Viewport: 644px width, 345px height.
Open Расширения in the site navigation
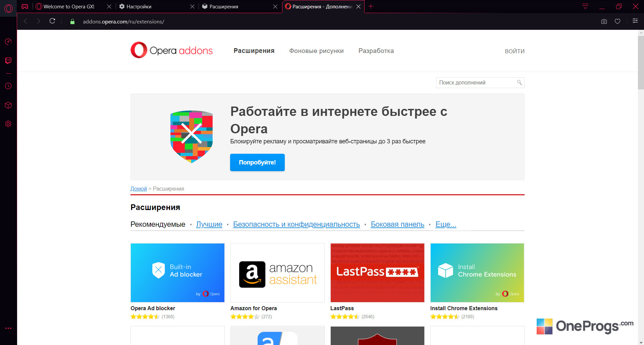coord(254,51)
